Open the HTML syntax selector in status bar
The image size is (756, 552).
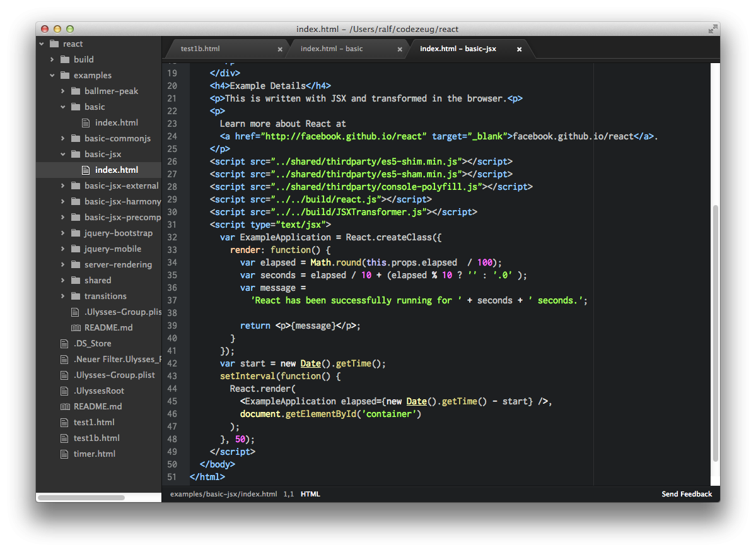click(x=310, y=494)
